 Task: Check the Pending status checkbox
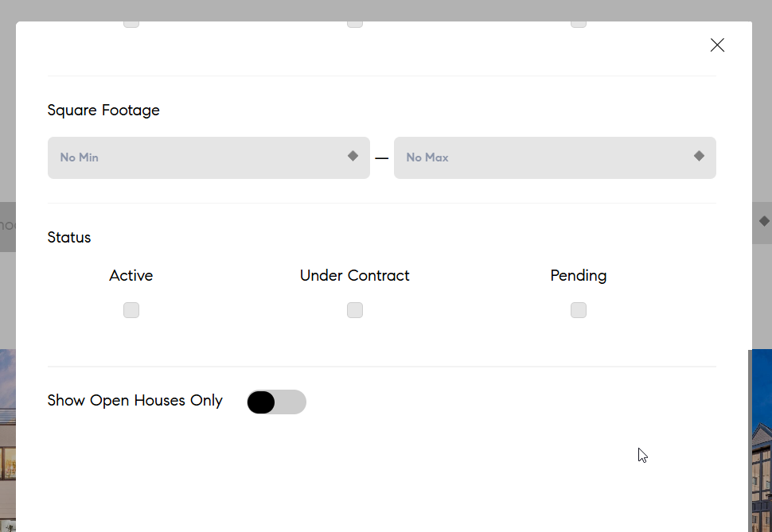(579, 310)
